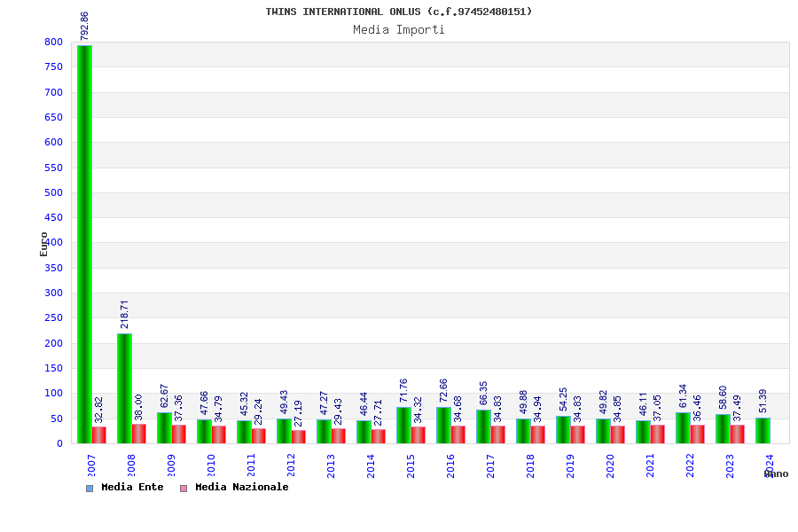798x532 pixels.
Task: Click the green 2008 bar valued 218.71
Action: point(124,388)
